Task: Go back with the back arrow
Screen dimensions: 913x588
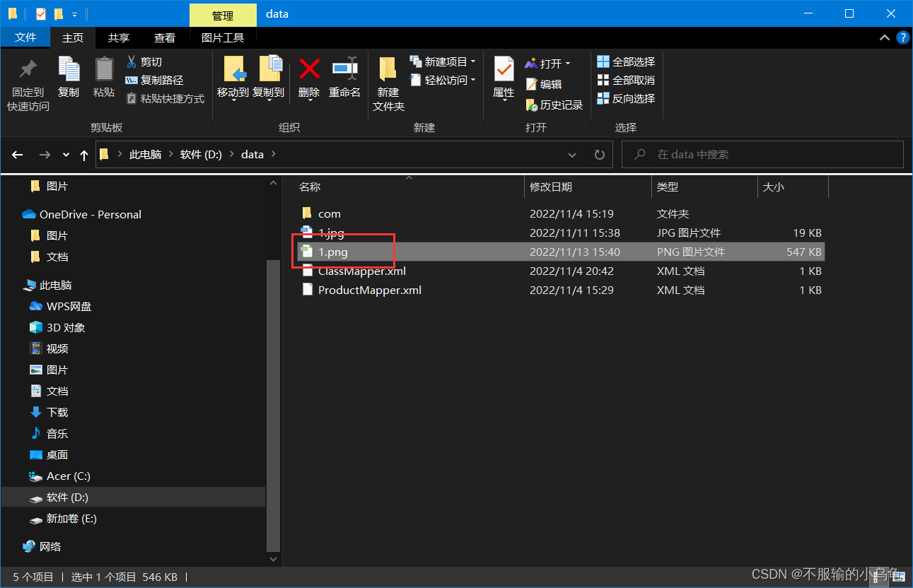Action: (18, 154)
